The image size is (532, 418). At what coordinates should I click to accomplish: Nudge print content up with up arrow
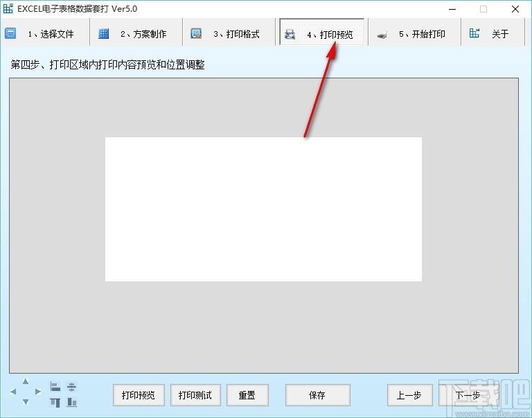(x=26, y=382)
